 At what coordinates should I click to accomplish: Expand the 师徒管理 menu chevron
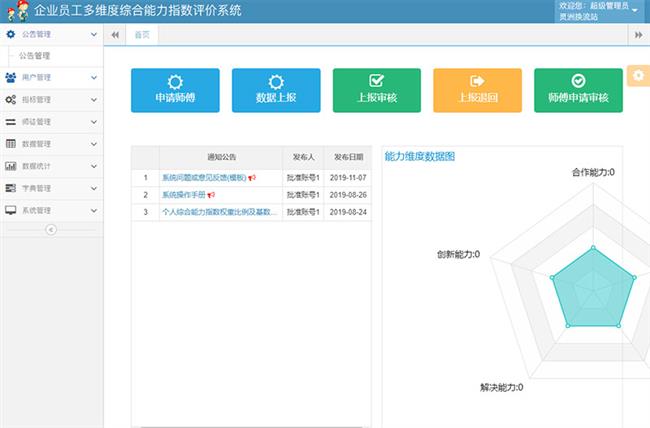click(x=93, y=122)
